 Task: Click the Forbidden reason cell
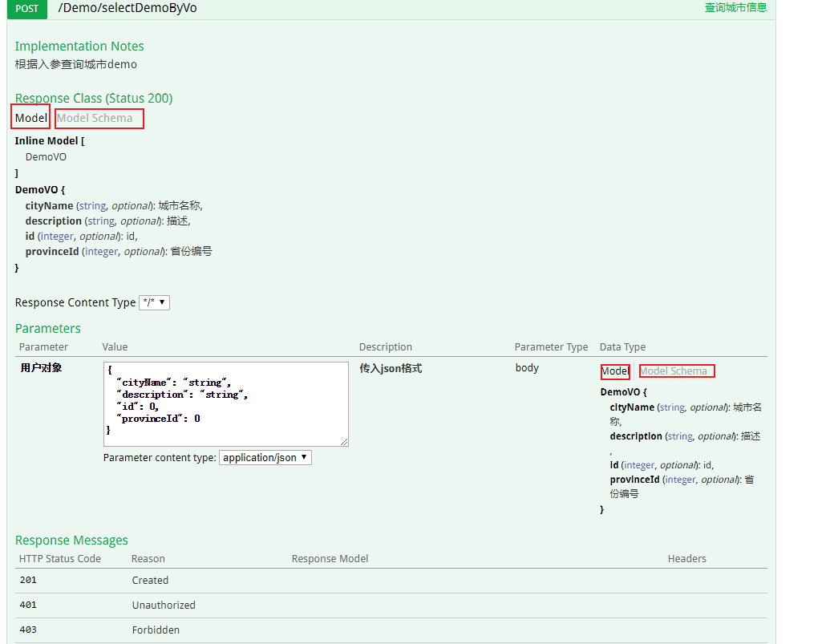(156, 630)
